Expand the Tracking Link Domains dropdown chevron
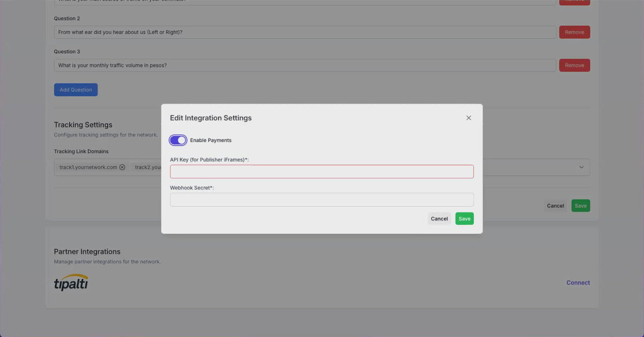Viewport: 644px width, 337px height. tap(581, 168)
